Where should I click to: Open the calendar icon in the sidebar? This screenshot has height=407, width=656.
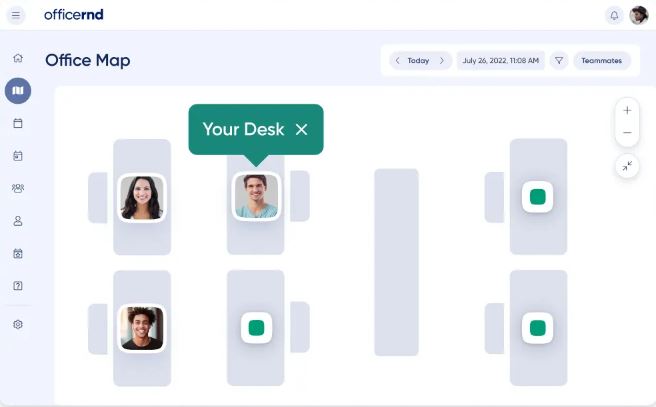18,123
